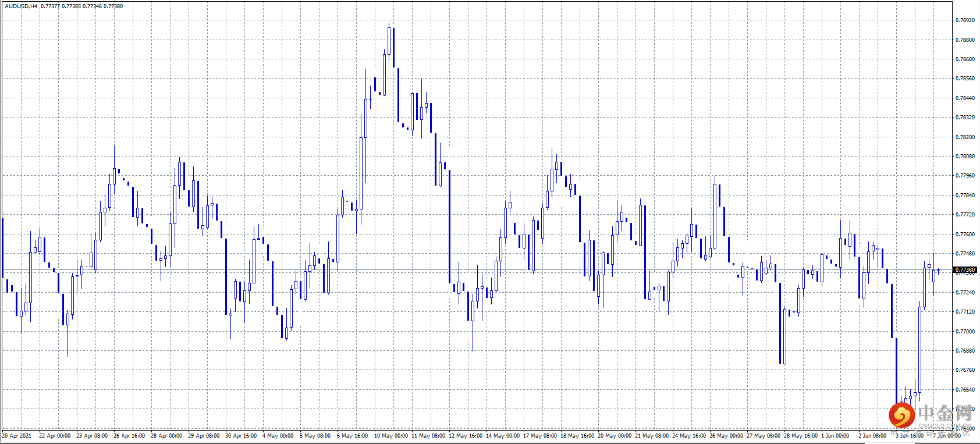Select the 14 May 00:00 time label
Viewport: 980px width, 444px height.
click(503, 436)
